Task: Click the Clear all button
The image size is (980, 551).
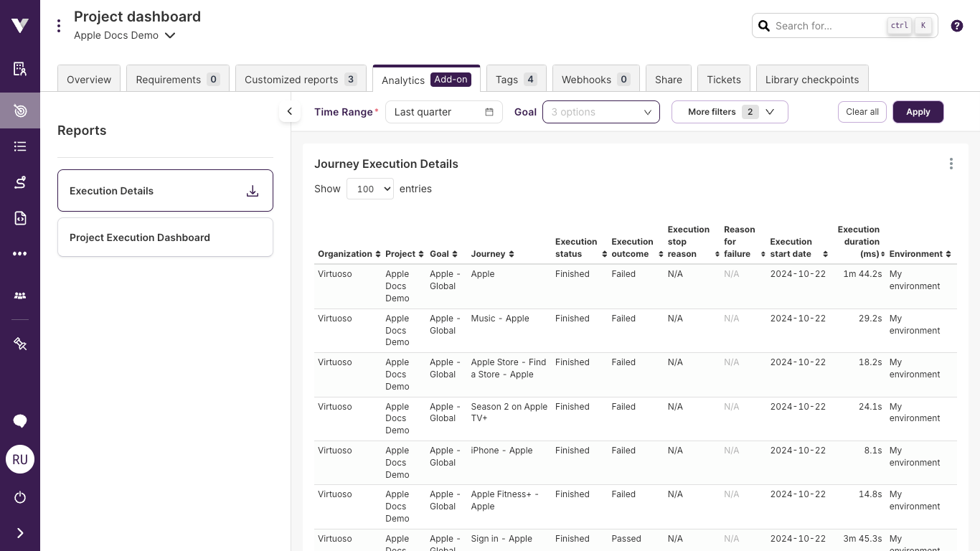Action: click(862, 112)
